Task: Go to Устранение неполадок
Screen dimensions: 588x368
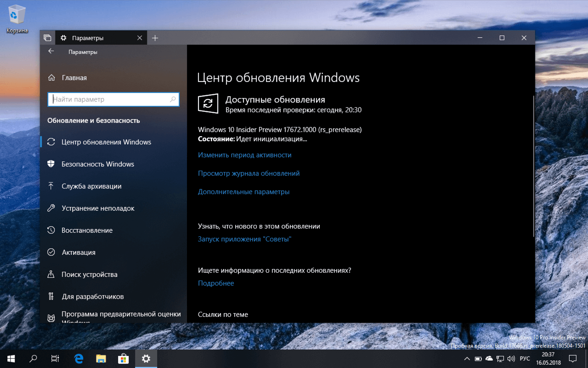Action: (113, 208)
